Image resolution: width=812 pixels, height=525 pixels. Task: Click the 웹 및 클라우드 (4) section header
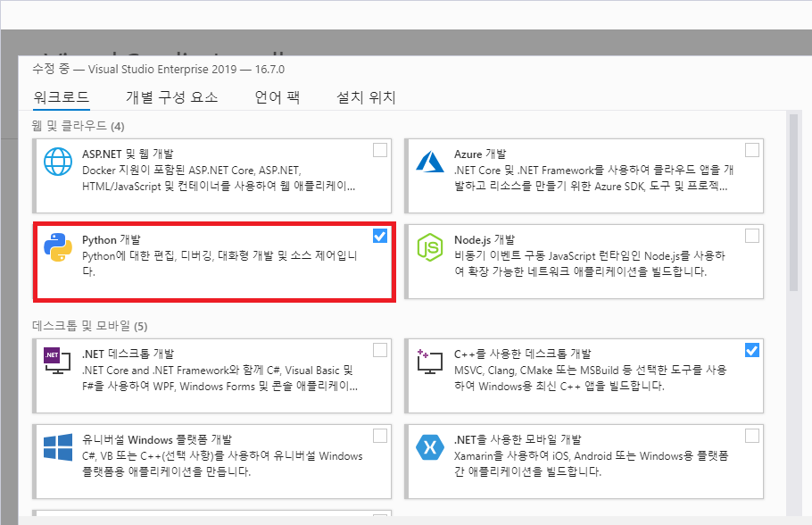point(78,126)
